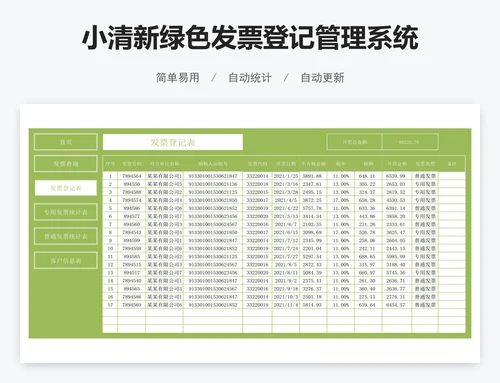Open the 首页 navigation button
Screen dimensions: 500x383
coord(66,142)
